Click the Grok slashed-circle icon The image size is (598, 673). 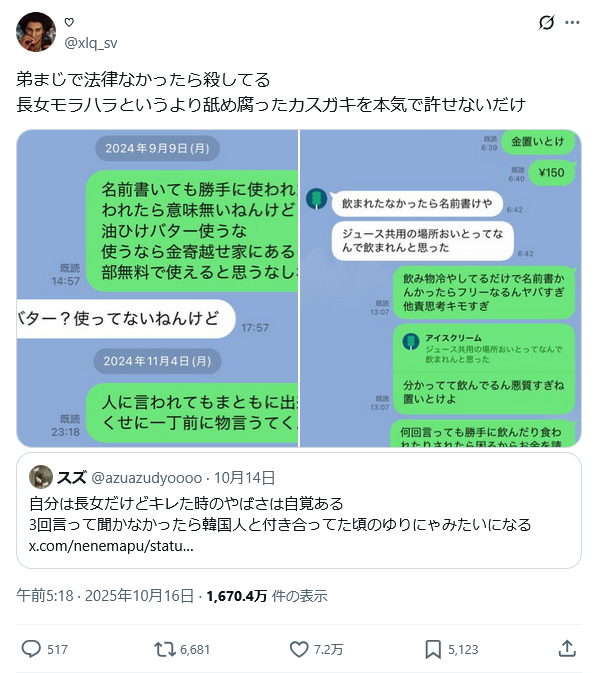coord(546,22)
